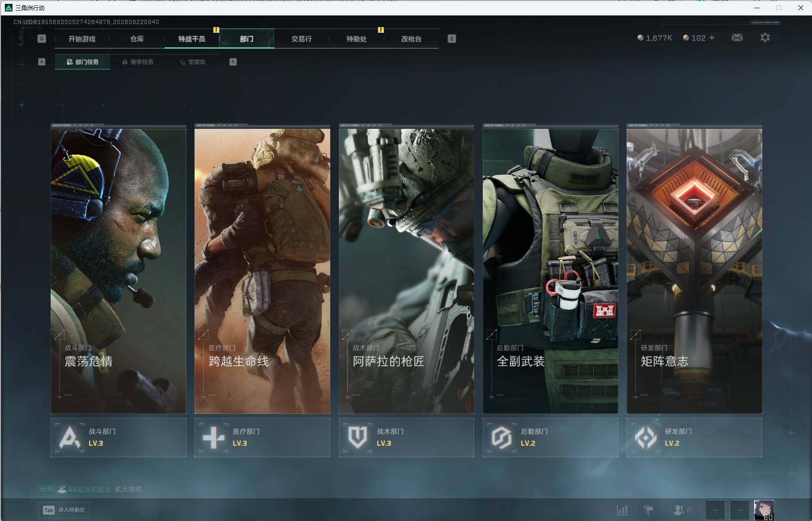Add more gold currency with plus
812x521 pixels.
[712, 38]
